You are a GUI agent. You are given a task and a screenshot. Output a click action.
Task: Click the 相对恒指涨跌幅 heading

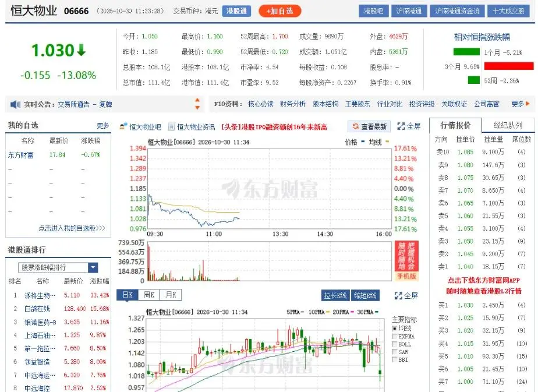tap(482, 37)
